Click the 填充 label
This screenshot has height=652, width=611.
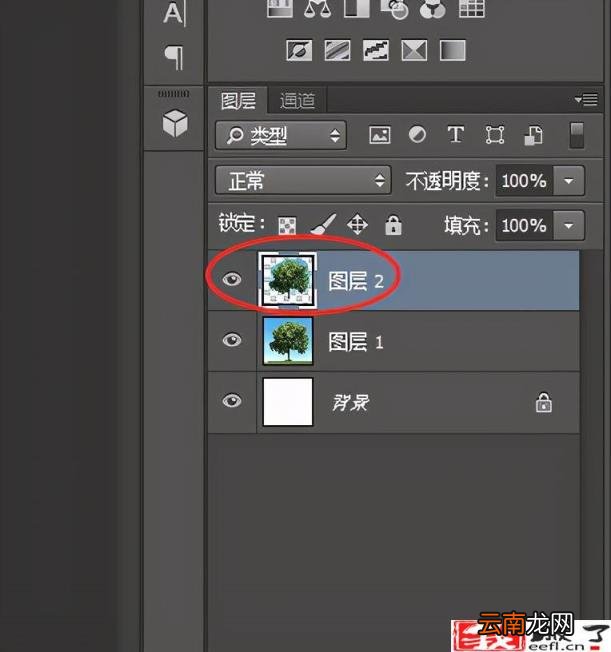point(466,226)
